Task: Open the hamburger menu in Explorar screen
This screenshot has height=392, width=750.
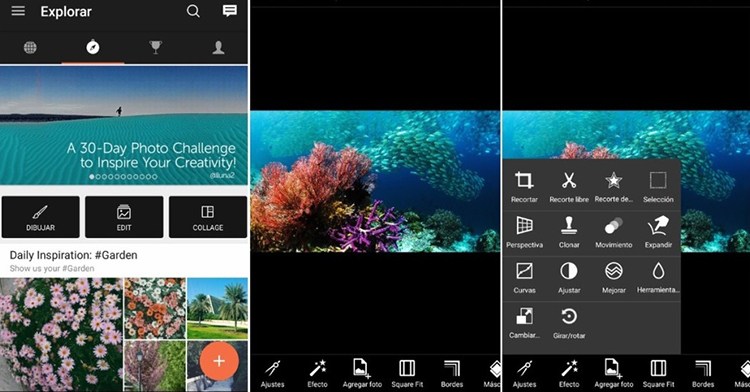Action: tap(18, 11)
